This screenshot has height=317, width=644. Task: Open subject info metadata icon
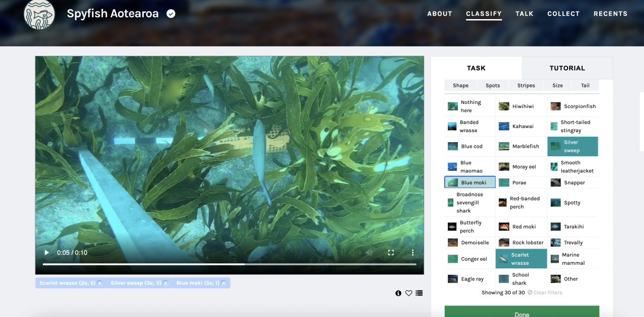[x=398, y=293]
